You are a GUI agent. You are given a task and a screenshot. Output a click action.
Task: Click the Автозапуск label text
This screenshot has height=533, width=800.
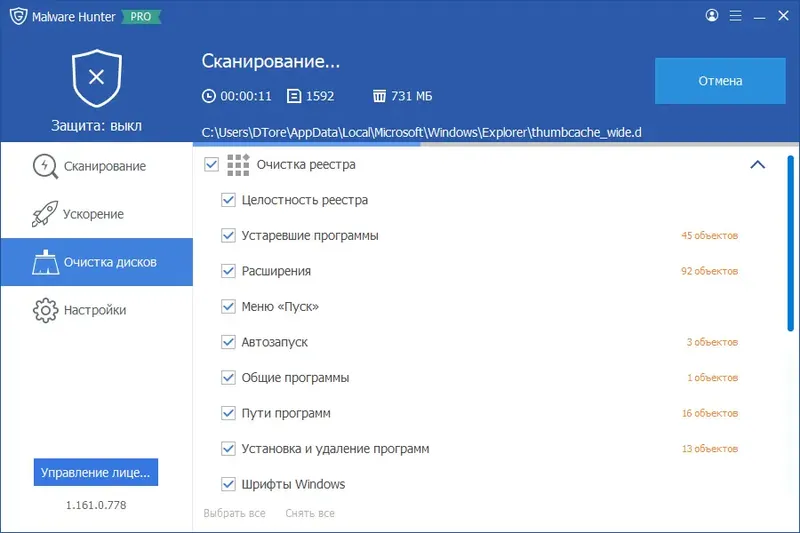click(x=274, y=342)
